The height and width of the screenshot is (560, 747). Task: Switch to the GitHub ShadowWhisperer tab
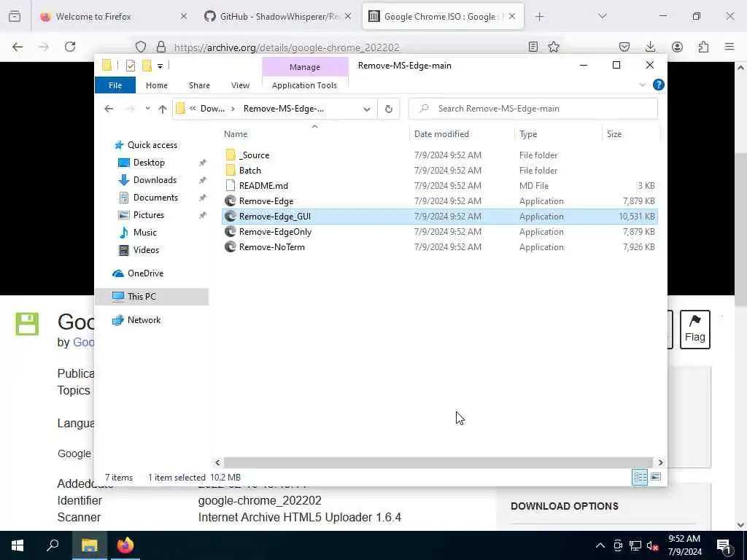pyautogui.click(x=278, y=17)
